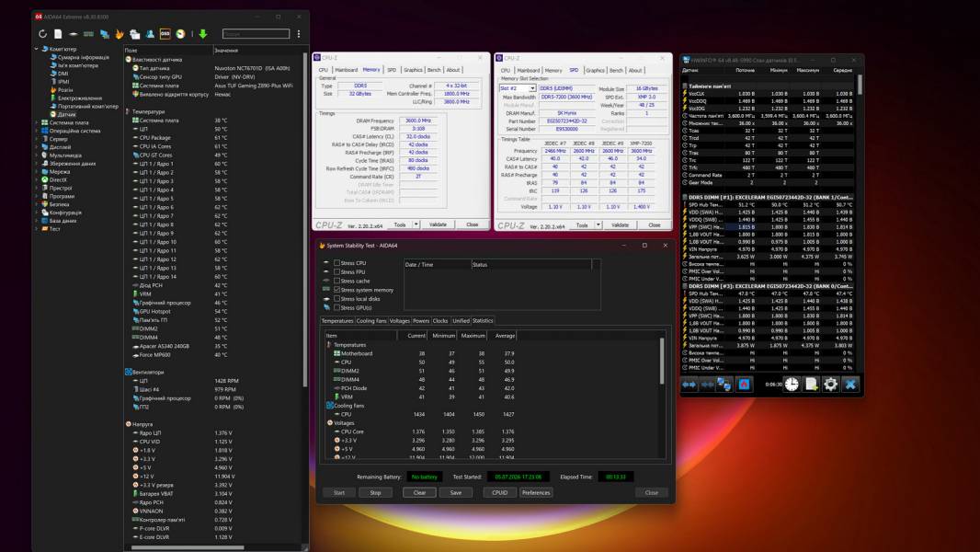980x552 pixels.
Task: Open Mainboard tab in CPU-Z SPD window
Action: click(x=528, y=71)
